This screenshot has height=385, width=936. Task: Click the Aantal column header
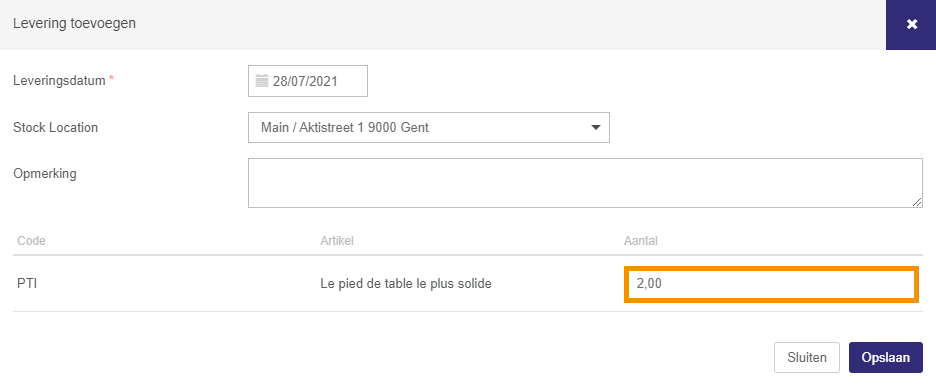[x=641, y=241]
